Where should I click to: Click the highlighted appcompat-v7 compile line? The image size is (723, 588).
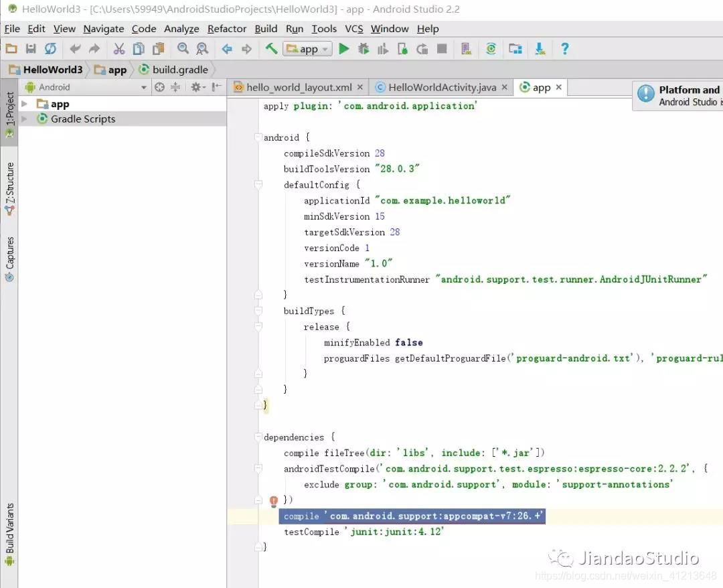tap(412, 516)
